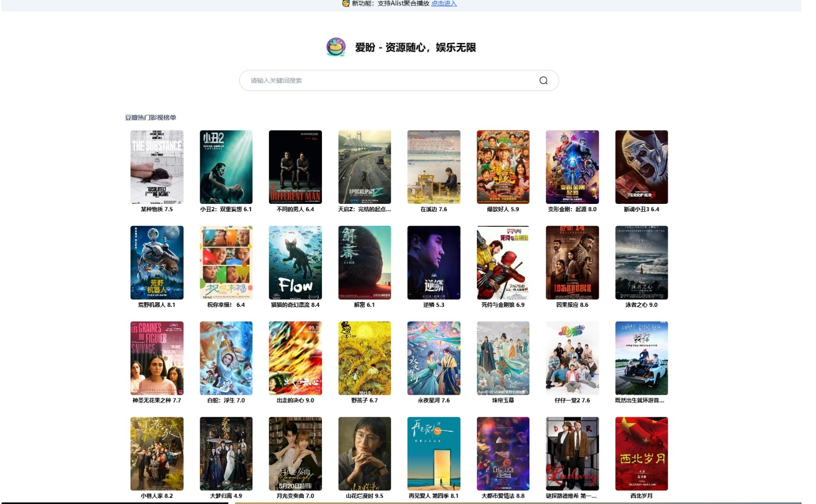Viewport: 816px width, 504px height.
Task: Open 大梦归离 poster
Action: pos(226,454)
